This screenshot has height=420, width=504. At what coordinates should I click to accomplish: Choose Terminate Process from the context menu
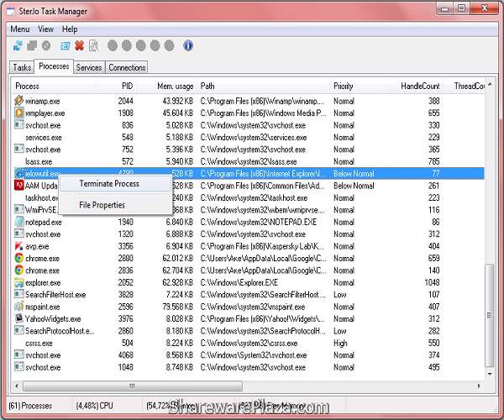(x=115, y=183)
